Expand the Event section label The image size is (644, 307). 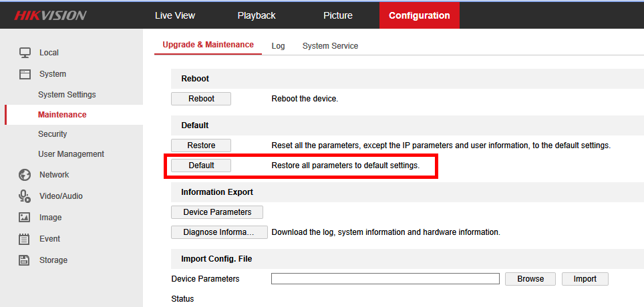49,239
